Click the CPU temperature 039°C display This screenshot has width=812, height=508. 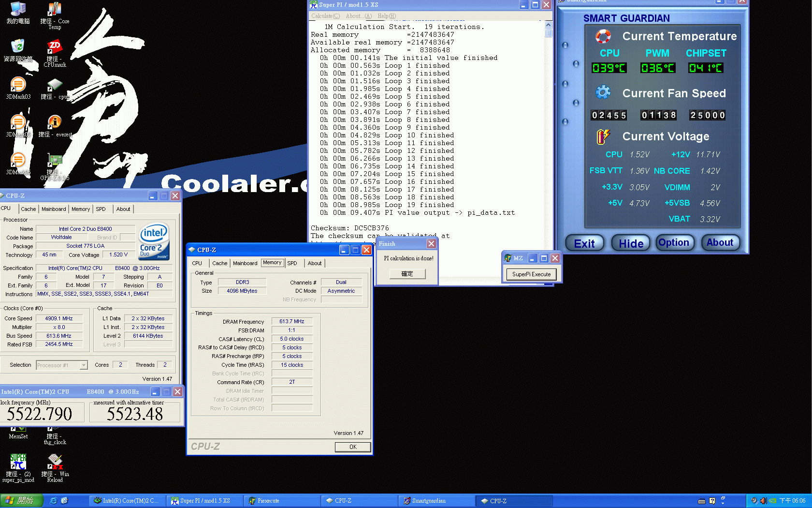click(609, 68)
